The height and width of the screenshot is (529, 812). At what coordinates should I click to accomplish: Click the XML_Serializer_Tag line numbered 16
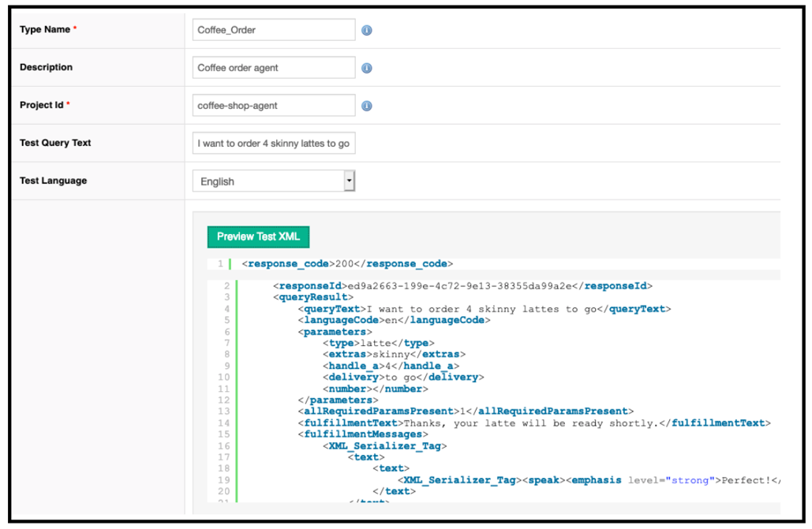(385, 446)
